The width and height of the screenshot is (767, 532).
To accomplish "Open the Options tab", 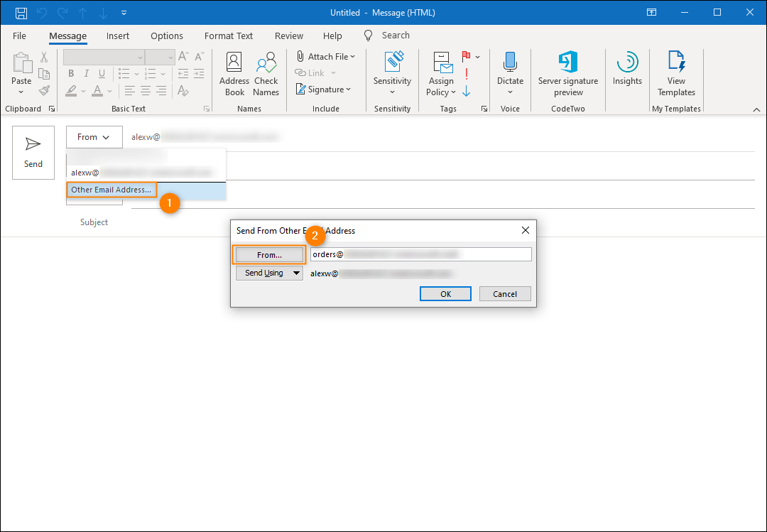I will tap(167, 36).
